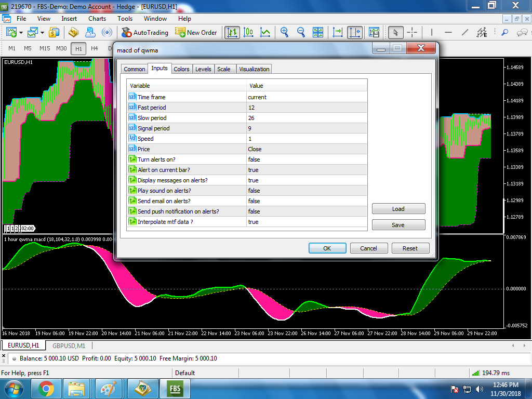
Task: Edit the Fast period value field
Action: (307, 108)
